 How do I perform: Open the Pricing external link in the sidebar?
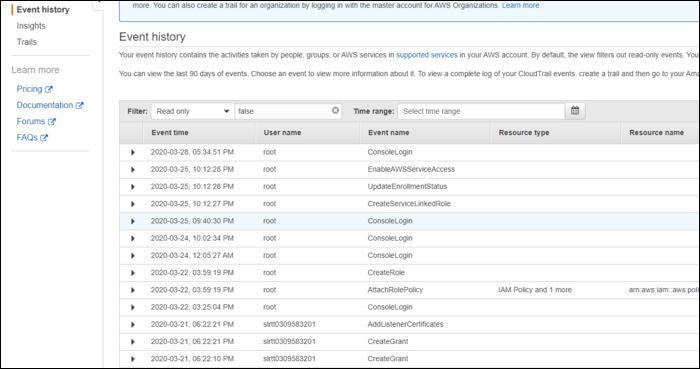34,89
